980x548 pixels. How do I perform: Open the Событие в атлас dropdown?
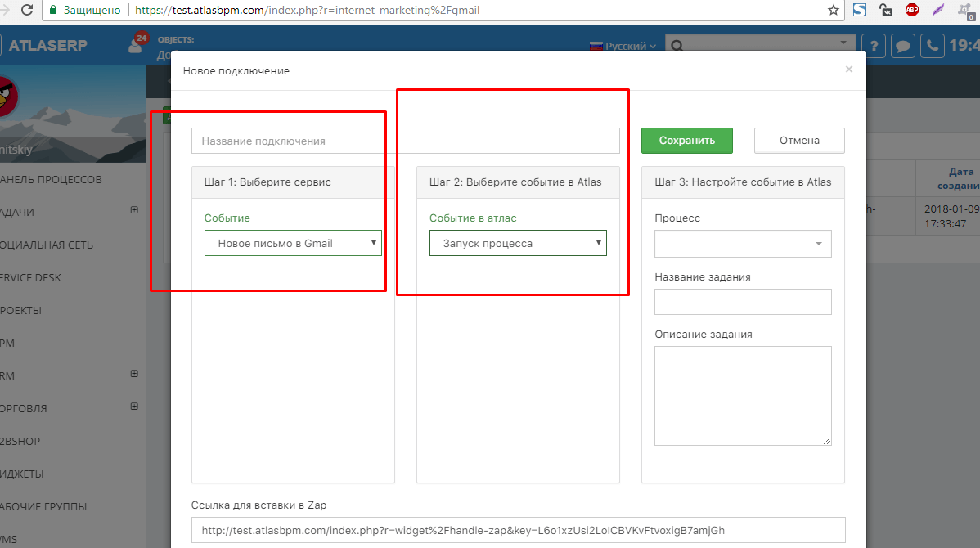click(x=518, y=243)
